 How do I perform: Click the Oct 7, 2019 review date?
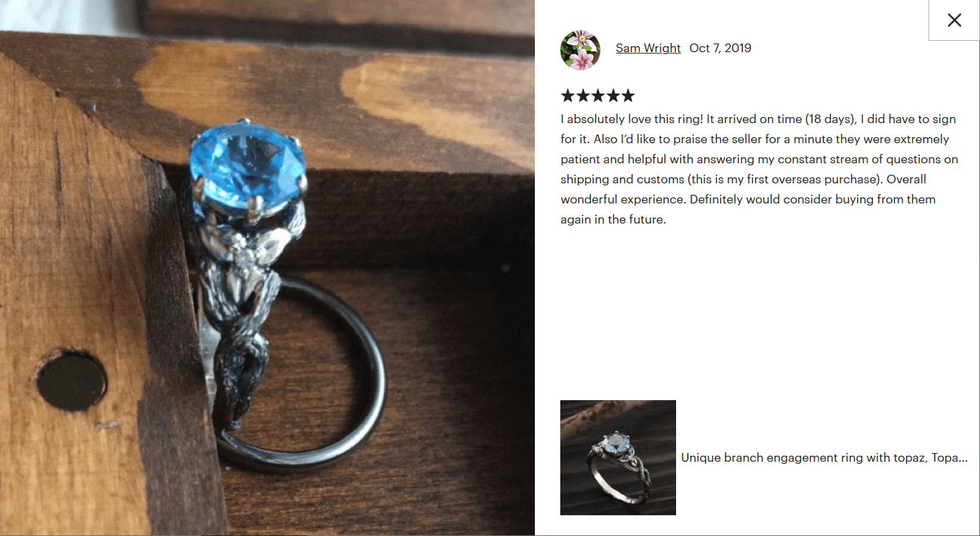pos(720,48)
